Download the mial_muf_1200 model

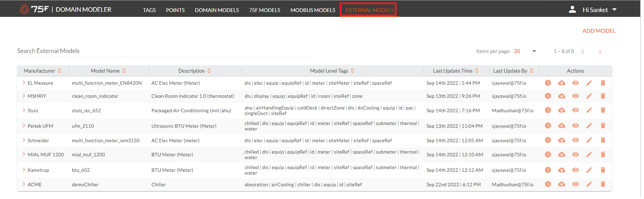point(562,155)
